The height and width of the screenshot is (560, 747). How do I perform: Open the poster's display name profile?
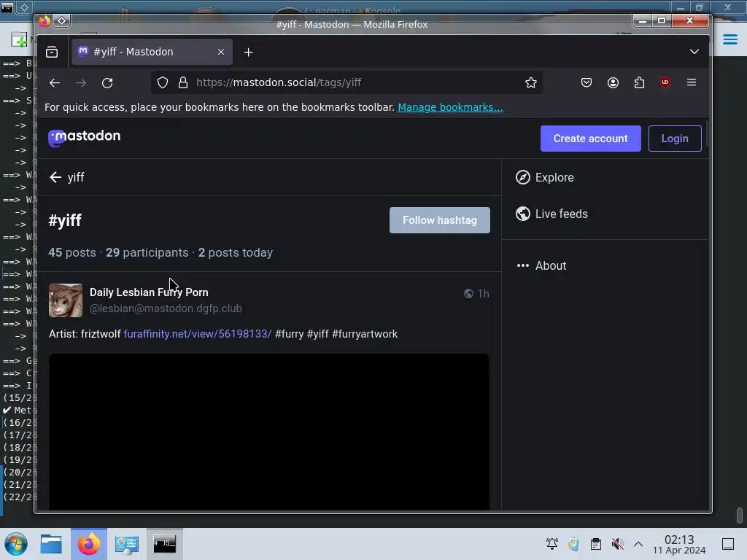point(149,292)
